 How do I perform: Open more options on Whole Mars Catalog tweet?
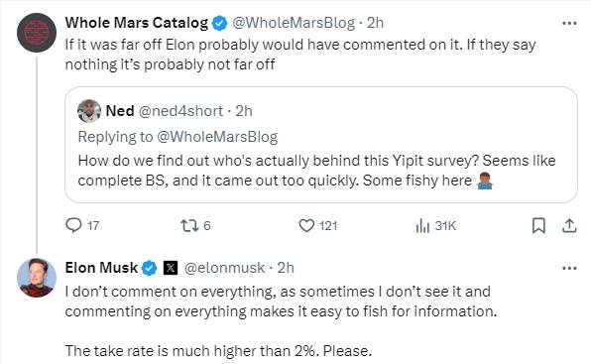tap(569, 23)
